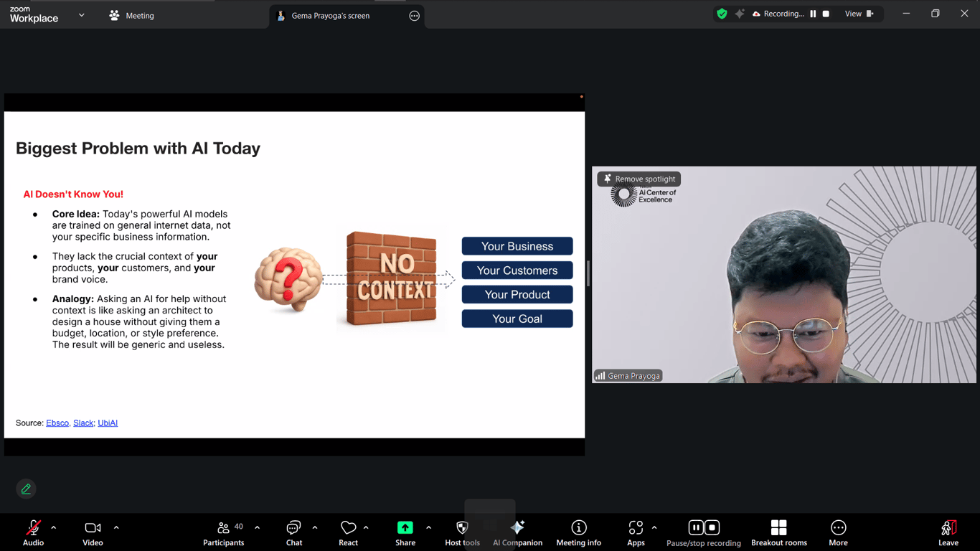Expand the React options arrow
This screenshot has height=551, width=980.
pos(366,528)
